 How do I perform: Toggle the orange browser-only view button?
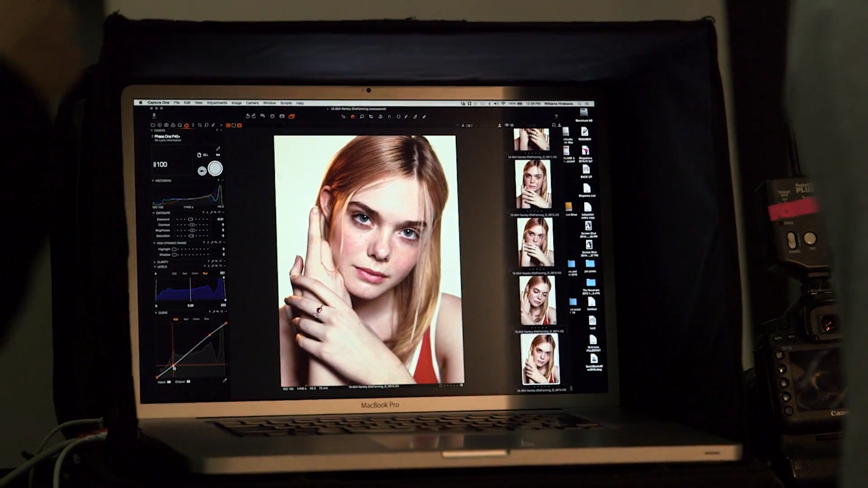[239, 125]
